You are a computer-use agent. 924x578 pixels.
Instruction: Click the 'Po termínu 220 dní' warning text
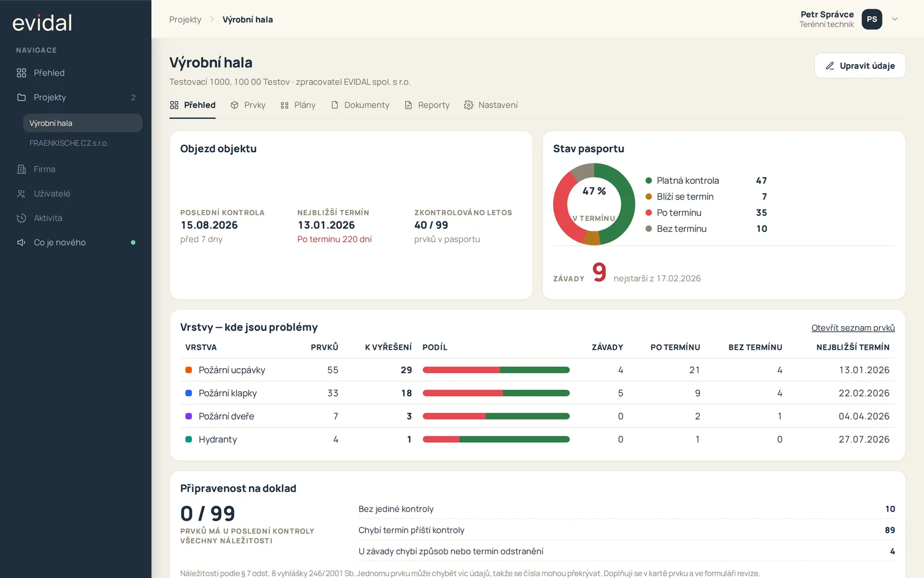coord(334,239)
